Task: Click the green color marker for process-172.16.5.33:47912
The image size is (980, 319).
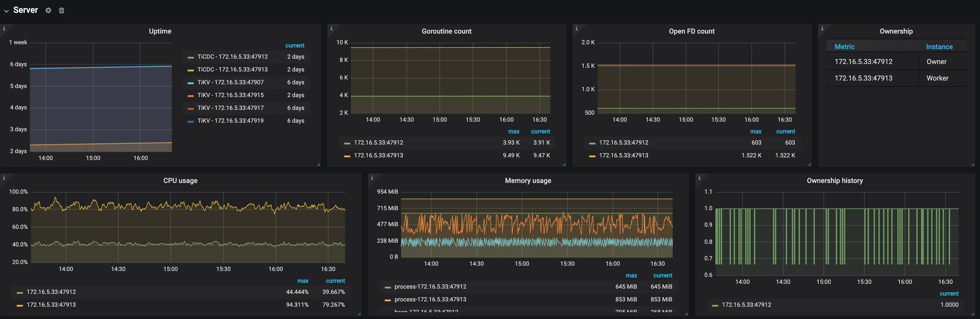Action: (x=387, y=287)
